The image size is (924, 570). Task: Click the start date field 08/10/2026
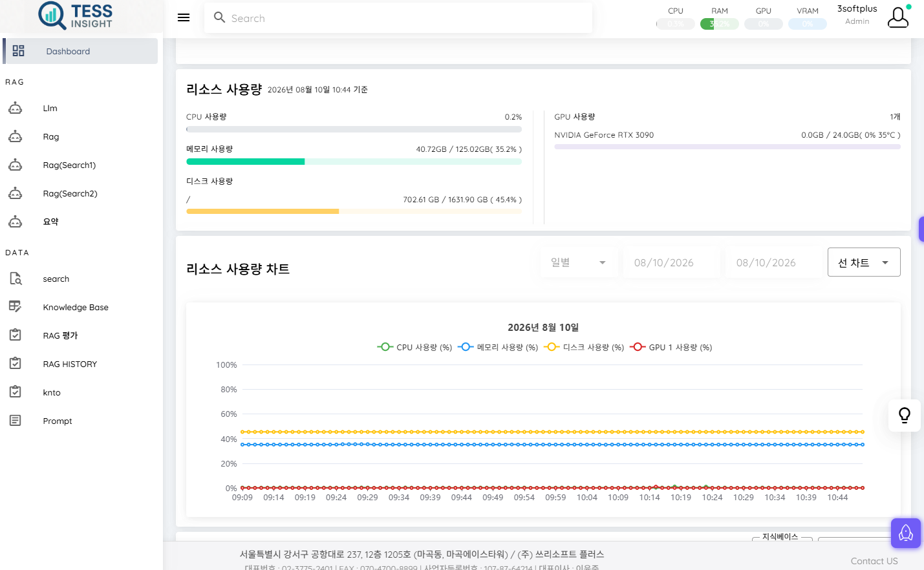pyautogui.click(x=672, y=262)
